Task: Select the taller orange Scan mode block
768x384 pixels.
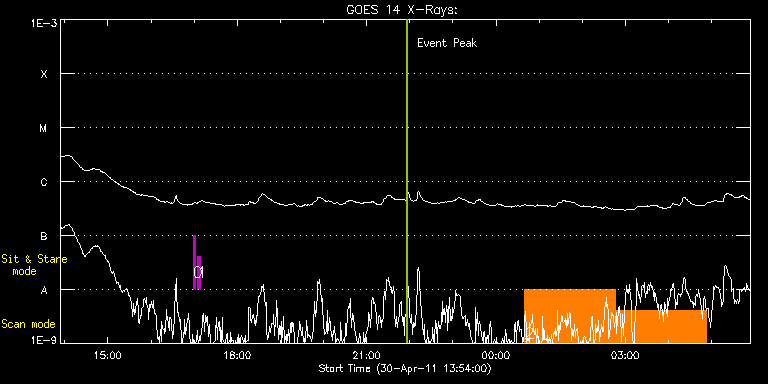Action: pyautogui.click(x=570, y=315)
